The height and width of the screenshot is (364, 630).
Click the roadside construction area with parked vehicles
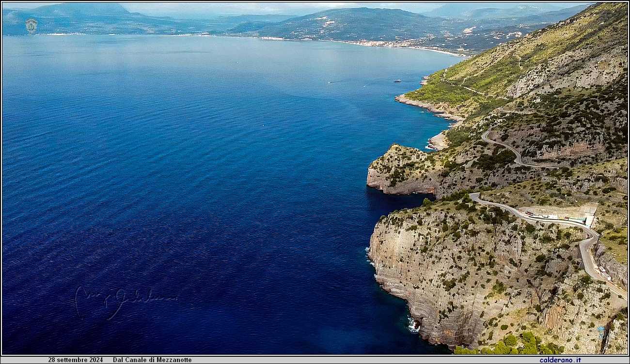click(x=557, y=215)
